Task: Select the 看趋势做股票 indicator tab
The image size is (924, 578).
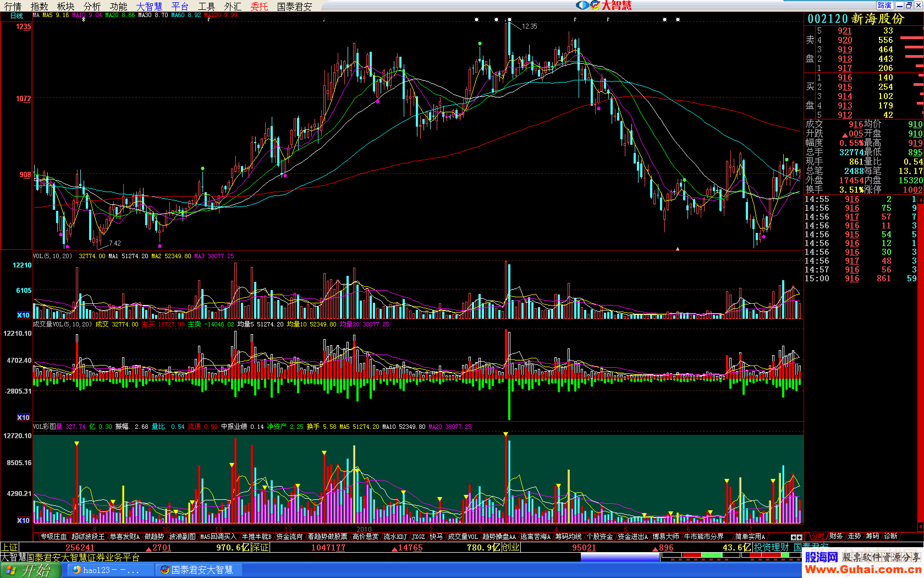Action: 327,537
